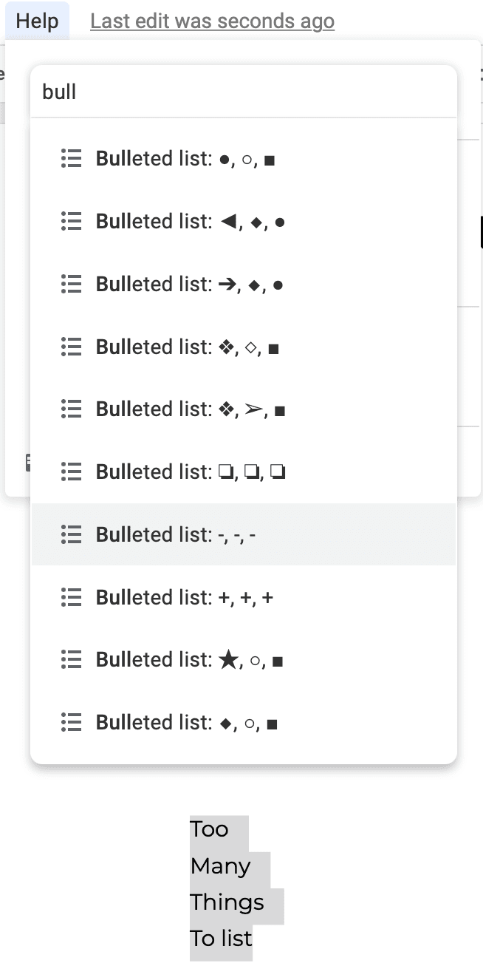Click the word Things in document

[227, 902]
